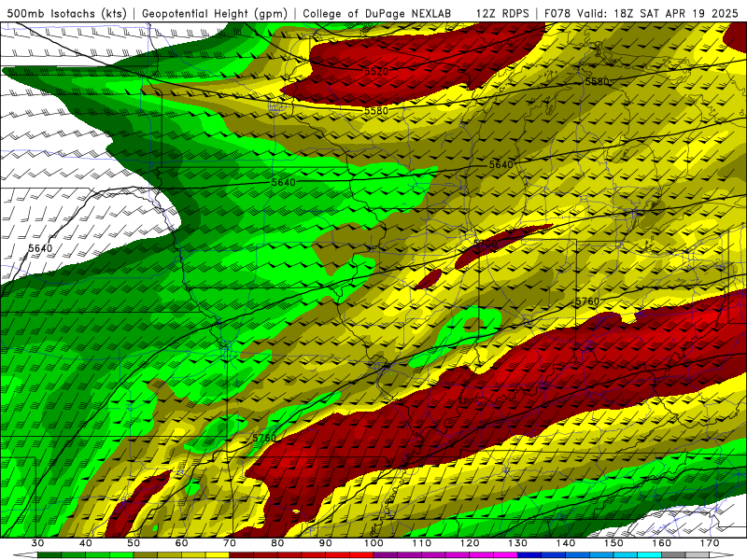Screen dimensions: 747x560
Task: Click the '500mb Isotachs (kts)' title text
Action: coord(67,14)
